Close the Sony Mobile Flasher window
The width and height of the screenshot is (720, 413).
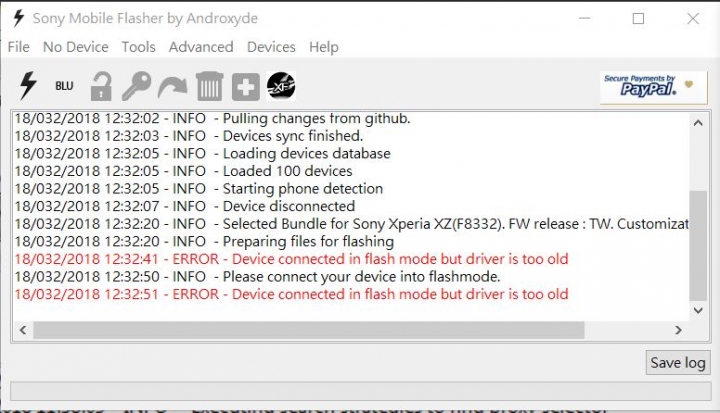click(693, 18)
